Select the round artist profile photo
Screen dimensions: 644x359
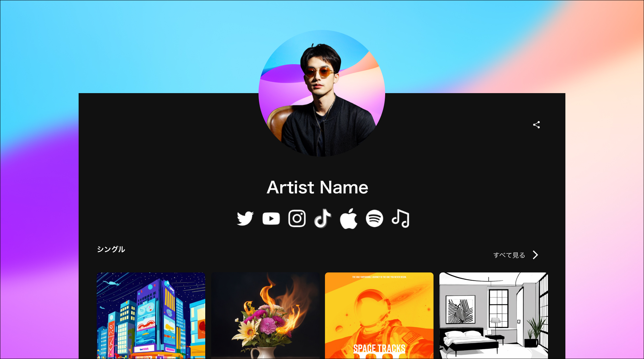[x=322, y=93]
